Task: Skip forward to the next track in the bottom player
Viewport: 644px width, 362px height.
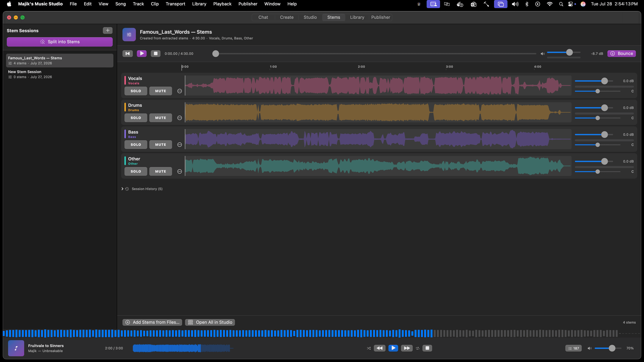Action: 407,348
